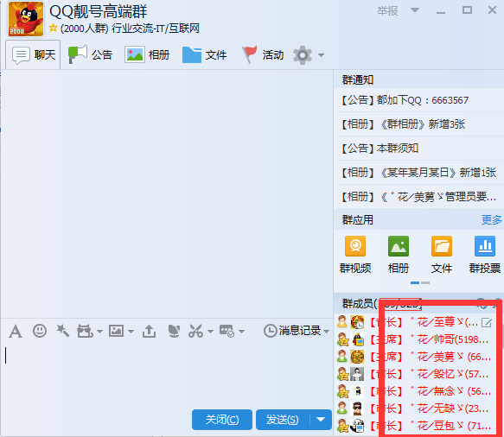
Task: Expand the send button options arrow
Action: 321,420
